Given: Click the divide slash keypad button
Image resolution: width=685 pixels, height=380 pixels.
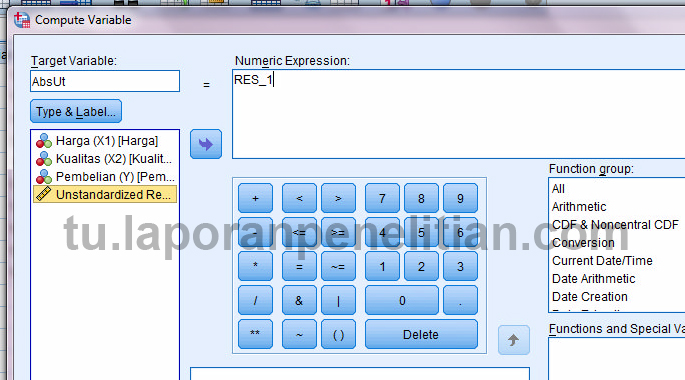Looking at the screenshot, I should (x=256, y=300).
